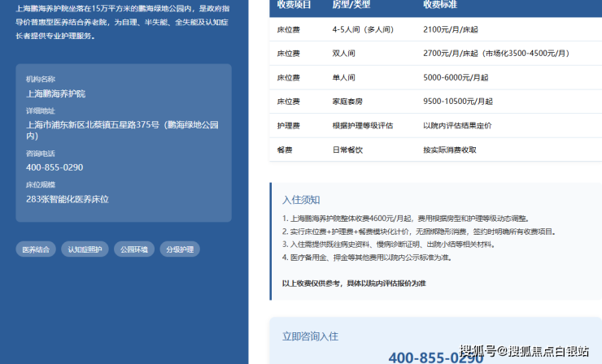This screenshot has height=364, width=602.
Task: Click the 机构名称 label
Action: [41, 79]
